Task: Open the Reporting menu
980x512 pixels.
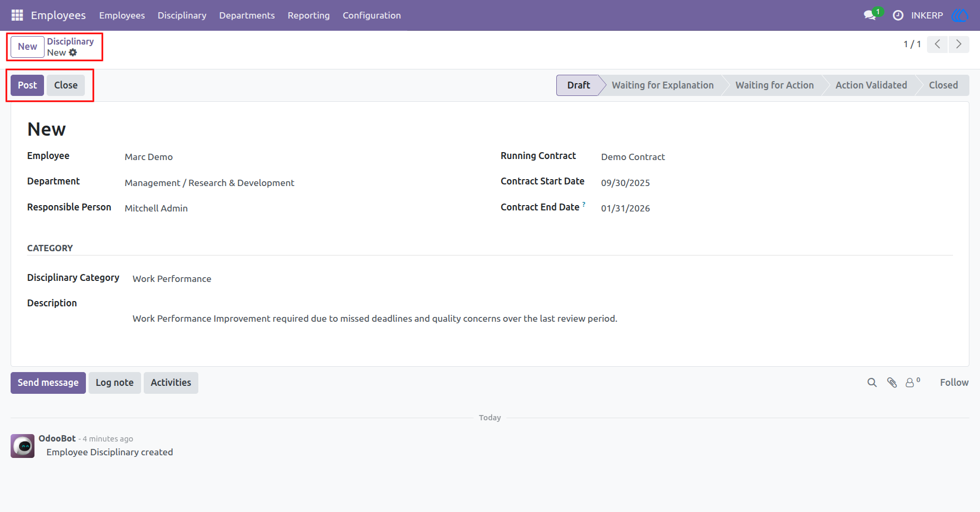Action: pyautogui.click(x=309, y=15)
